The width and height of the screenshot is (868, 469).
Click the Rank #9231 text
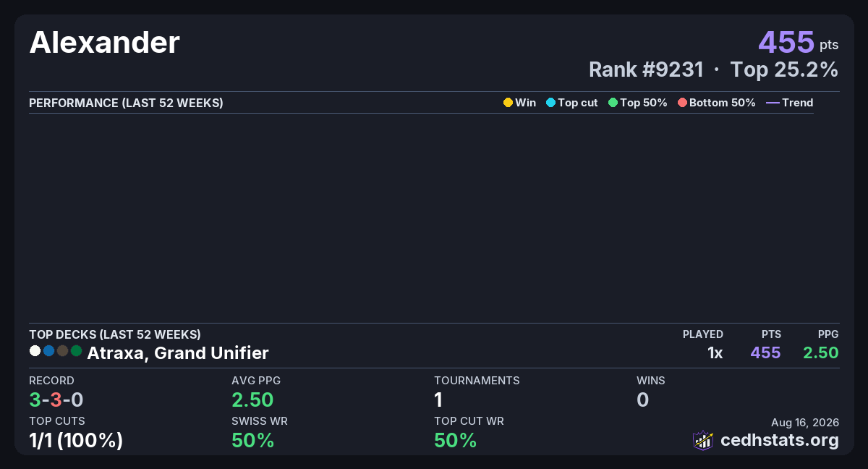646,69
